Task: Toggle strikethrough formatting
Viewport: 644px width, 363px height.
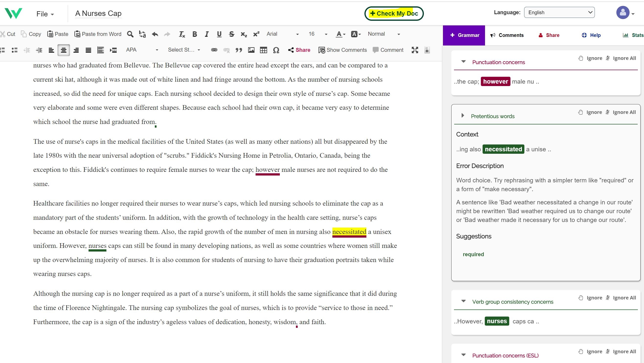Action: tap(231, 34)
